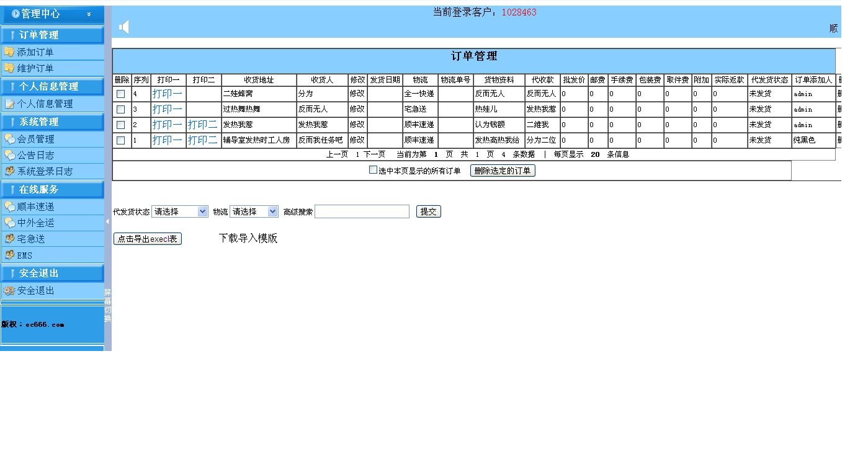Click the play icon beside 管理中心
The width and height of the screenshot is (868, 462).
point(16,14)
